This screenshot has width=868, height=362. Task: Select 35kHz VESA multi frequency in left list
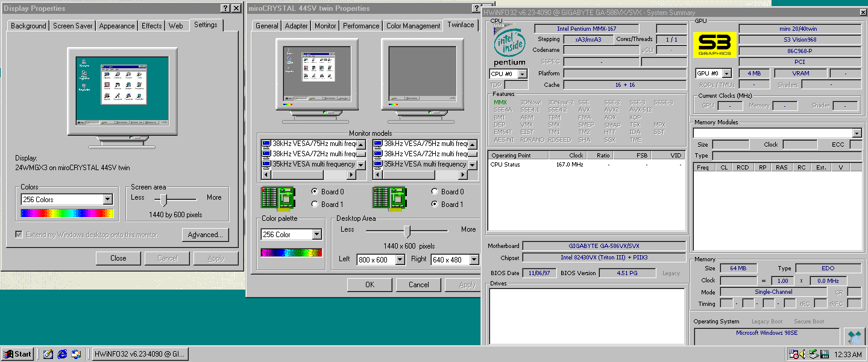tap(309, 164)
